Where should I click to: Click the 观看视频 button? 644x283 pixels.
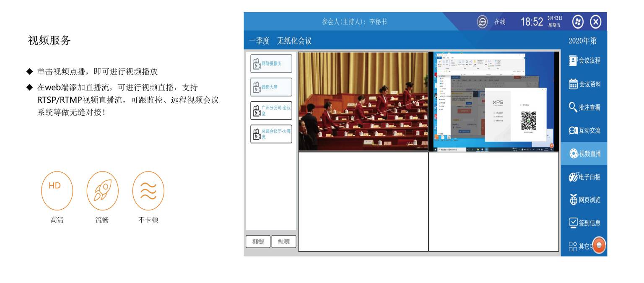pyautogui.click(x=258, y=241)
